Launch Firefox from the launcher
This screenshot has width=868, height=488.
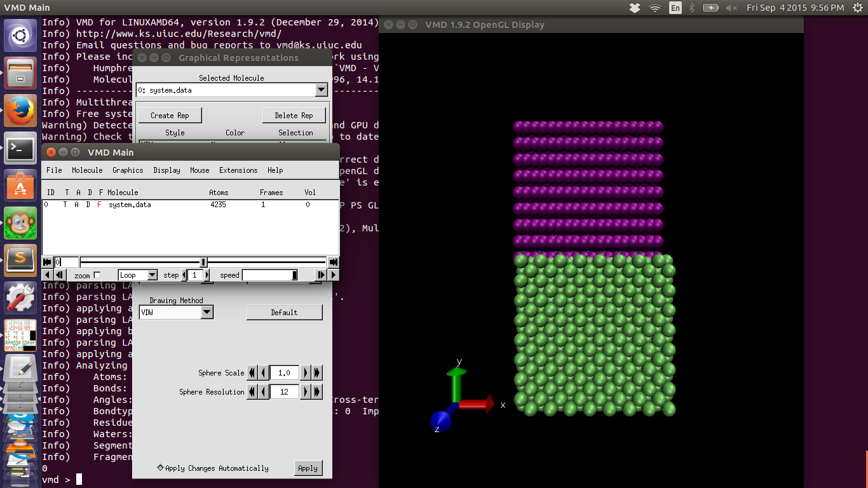[x=20, y=111]
